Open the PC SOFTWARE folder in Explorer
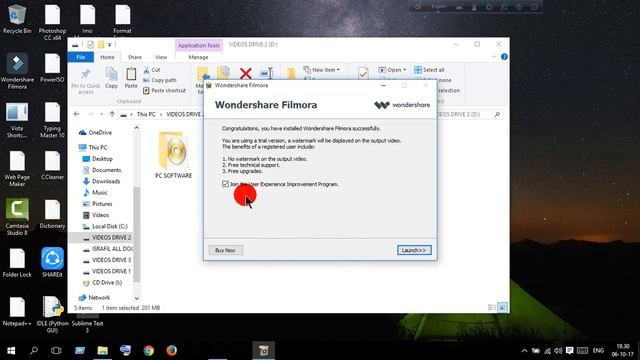Viewport: 640px width, 360px height. point(173,155)
